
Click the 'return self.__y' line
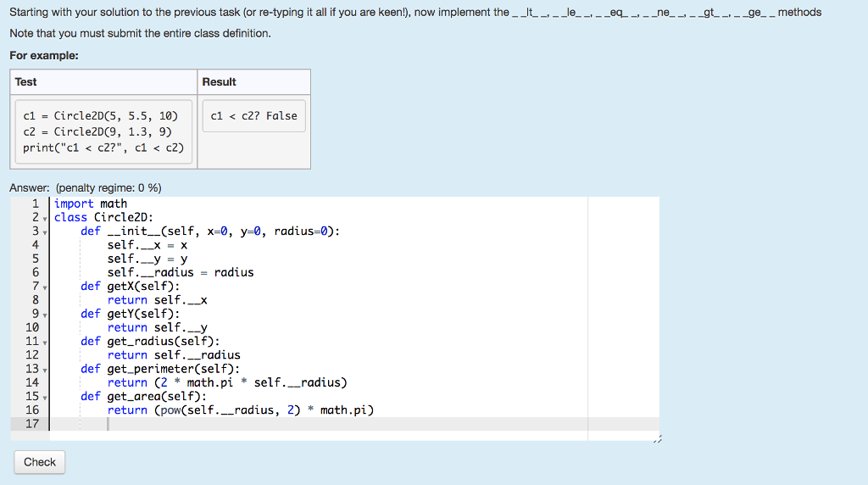click(x=157, y=328)
